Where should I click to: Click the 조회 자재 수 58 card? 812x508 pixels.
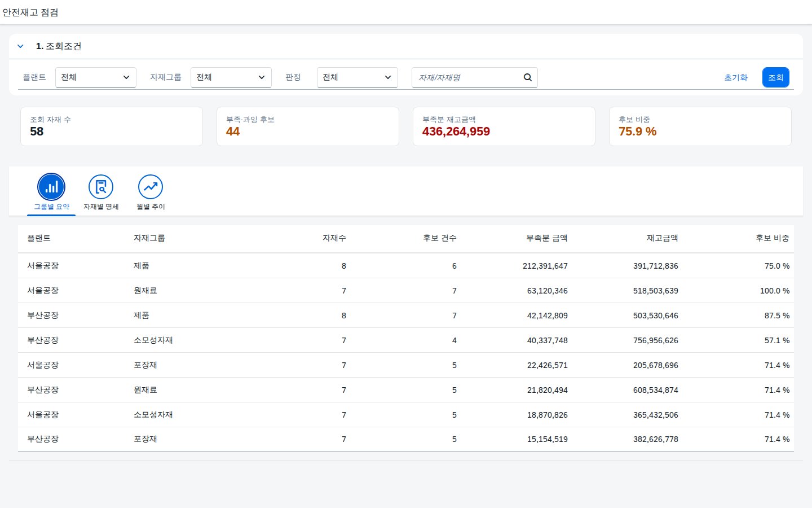tap(112, 126)
